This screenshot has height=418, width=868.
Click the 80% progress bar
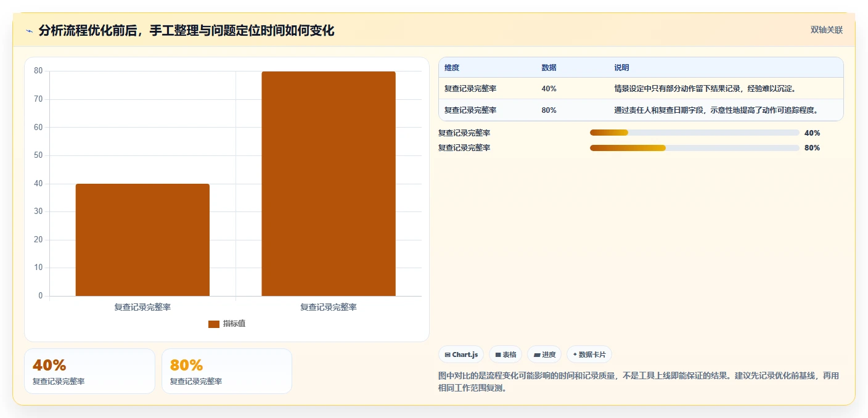(x=695, y=148)
